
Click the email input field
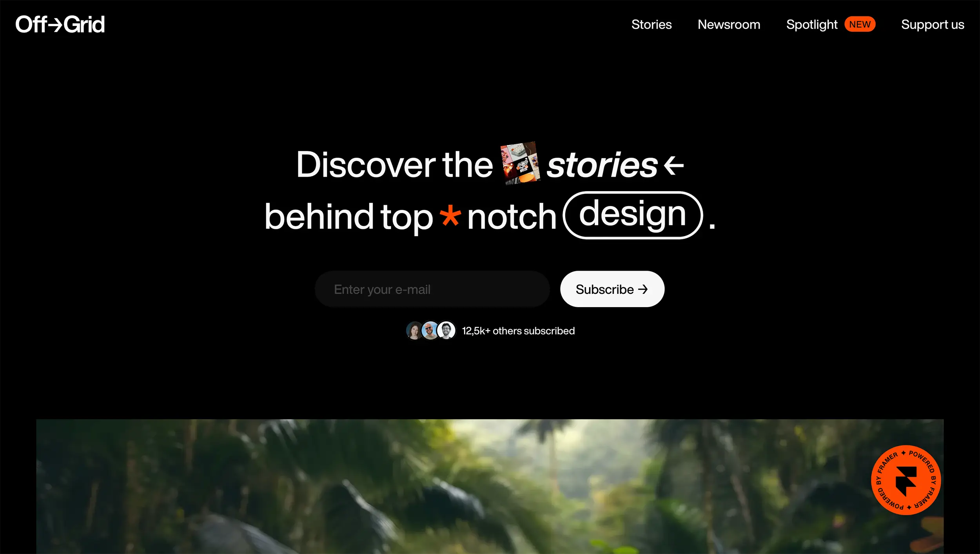coord(432,289)
